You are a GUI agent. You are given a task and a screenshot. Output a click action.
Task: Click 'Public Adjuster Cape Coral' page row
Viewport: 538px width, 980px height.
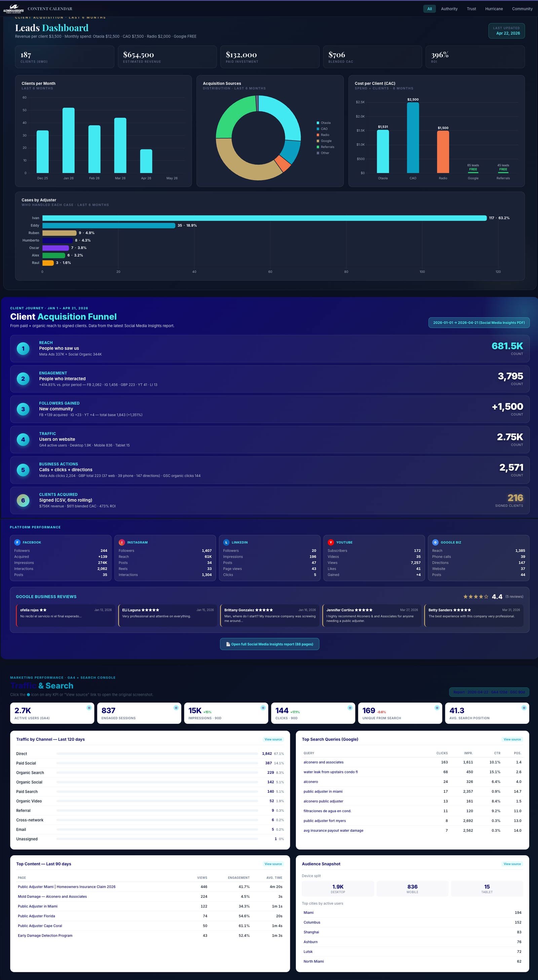pos(150,926)
